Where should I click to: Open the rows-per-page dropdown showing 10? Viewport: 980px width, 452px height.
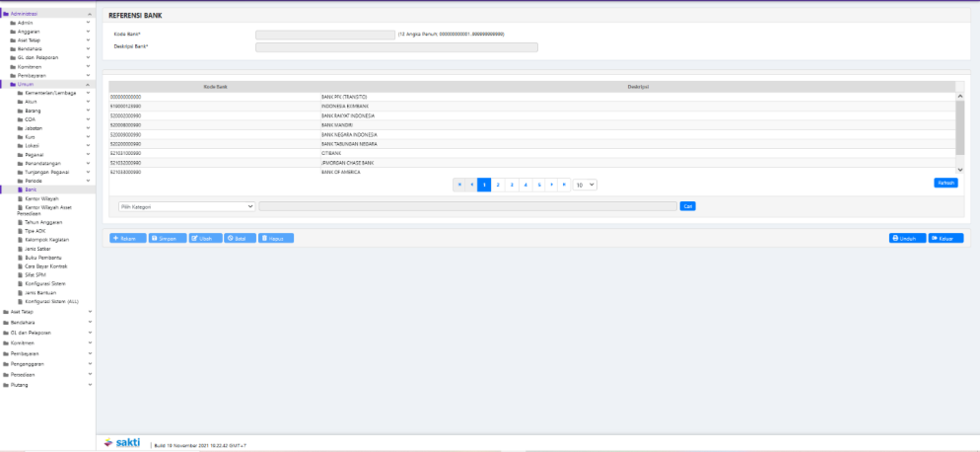click(x=586, y=185)
